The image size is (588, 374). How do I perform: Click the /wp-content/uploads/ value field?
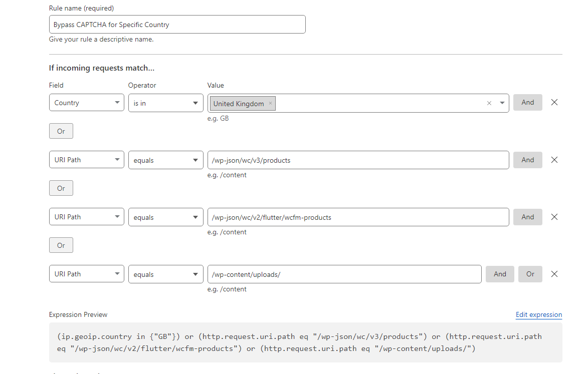pyautogui.click(x=344, y=274)
